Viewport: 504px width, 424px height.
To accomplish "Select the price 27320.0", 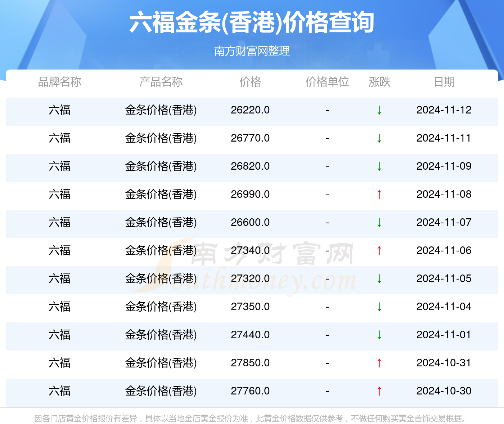I will (250, 278).
